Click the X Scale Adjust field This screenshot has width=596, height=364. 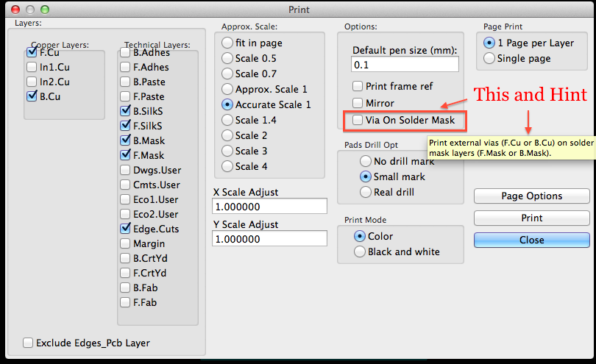pyautogui.click(x=269, y=206)
